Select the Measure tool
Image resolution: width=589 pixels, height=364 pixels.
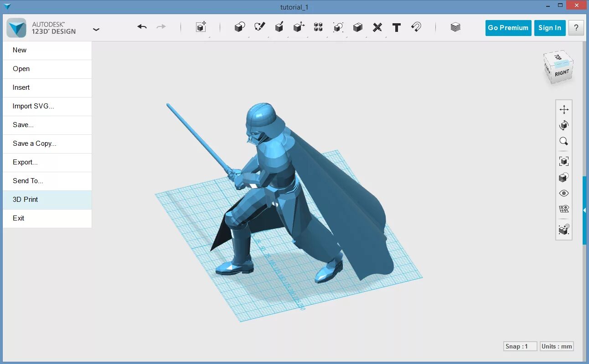click(377, 27)
